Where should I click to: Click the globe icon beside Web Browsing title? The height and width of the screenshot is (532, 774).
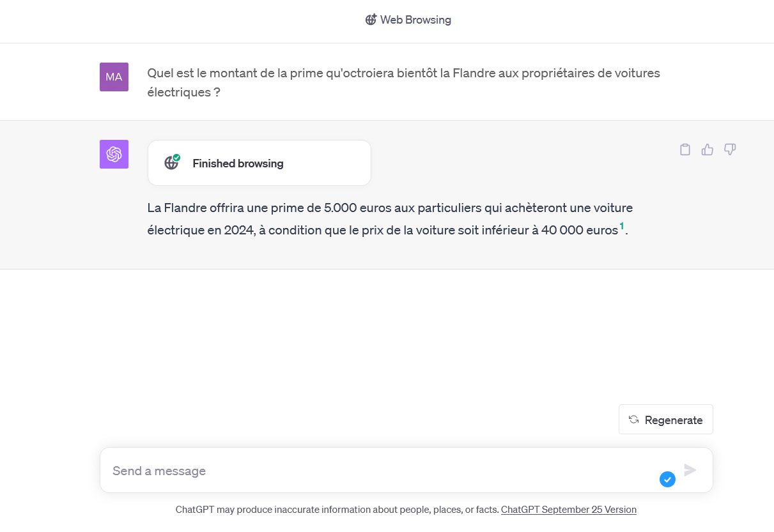click(371, 20)
